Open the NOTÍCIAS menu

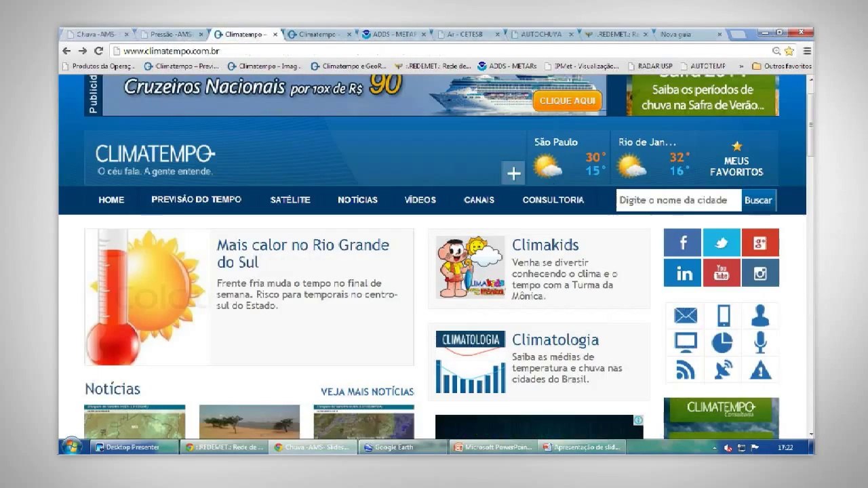tap(357, 200)
